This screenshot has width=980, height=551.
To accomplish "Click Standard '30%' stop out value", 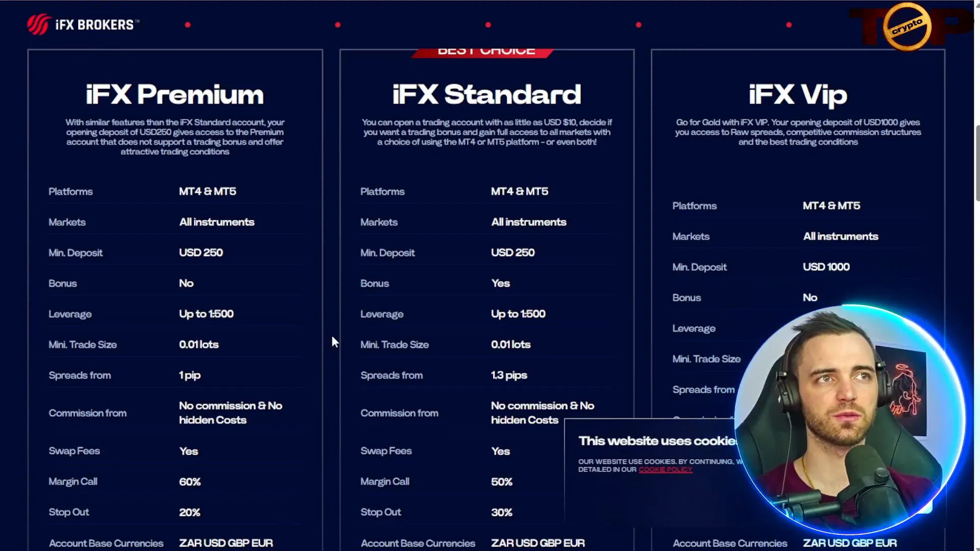I will point(501,512).
